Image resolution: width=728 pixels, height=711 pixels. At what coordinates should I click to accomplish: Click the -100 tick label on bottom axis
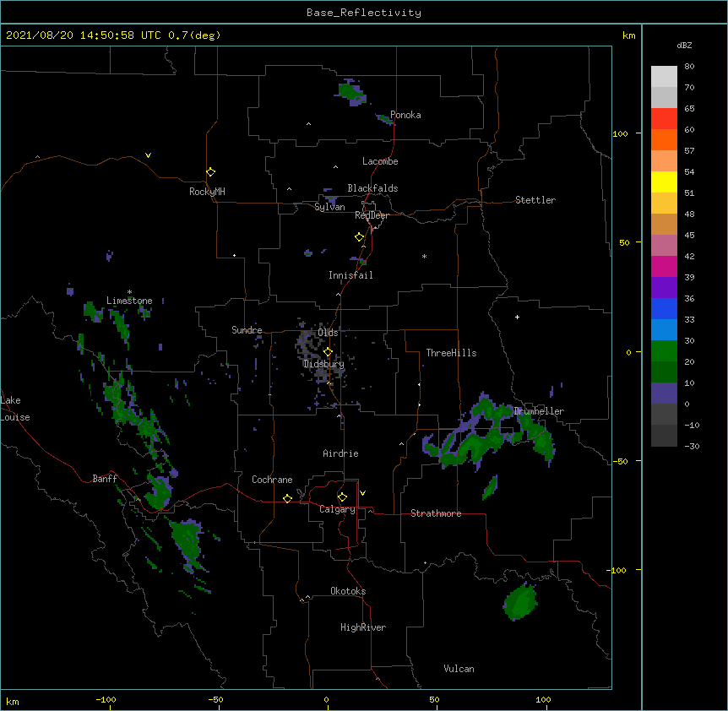click(106, 699)
